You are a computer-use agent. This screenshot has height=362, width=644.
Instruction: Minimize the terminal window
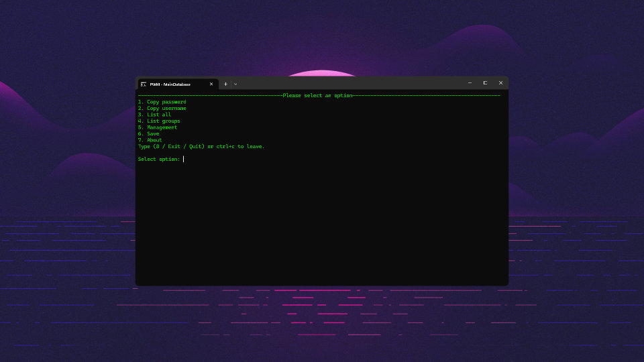(470, 83)
